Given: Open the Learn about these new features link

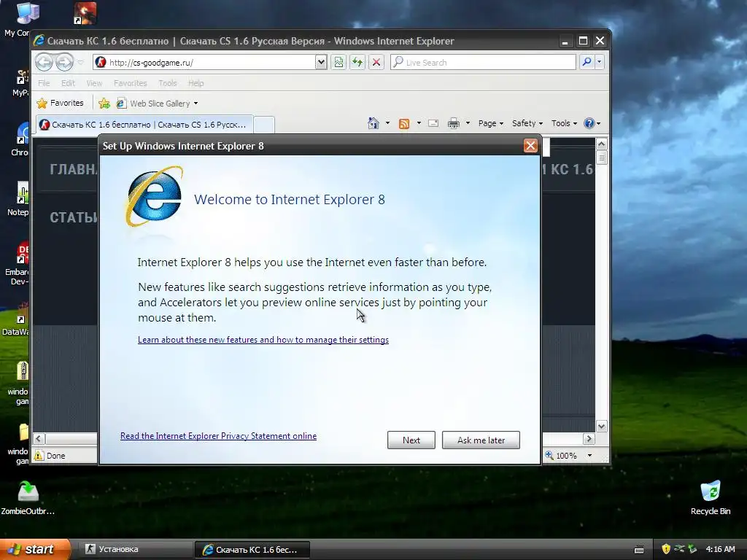Looking at the screenshot, I should [x=263, y=340].
